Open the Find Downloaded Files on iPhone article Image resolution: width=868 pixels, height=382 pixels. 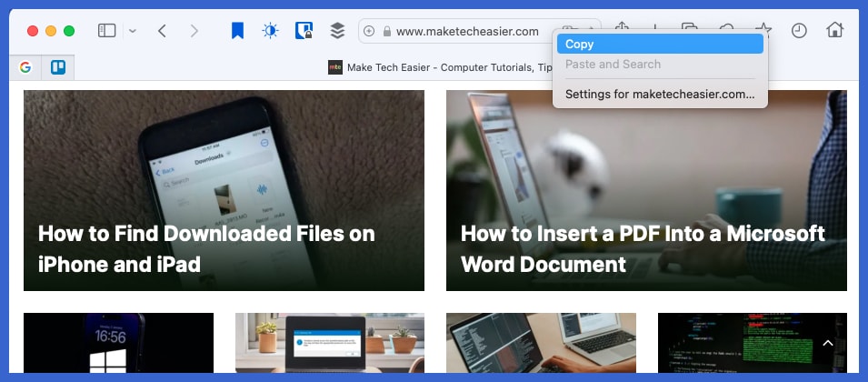tap(206, 248)
